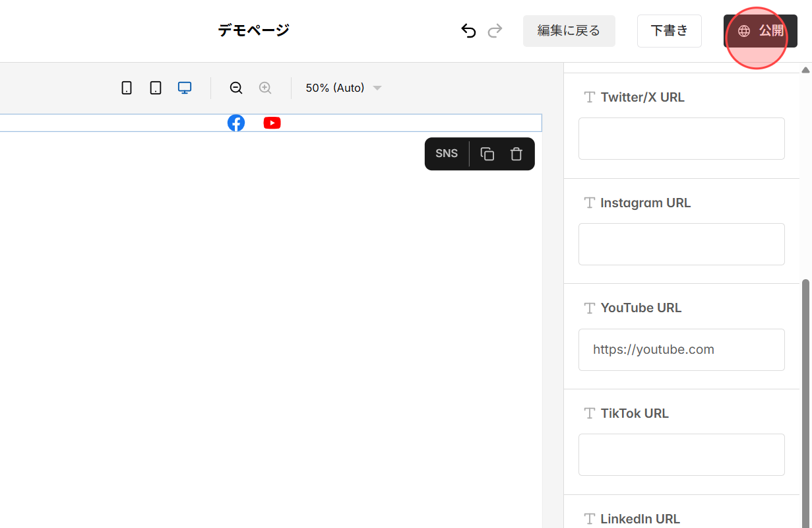Click the Instagram URL input field
The width and height of the screenshot is (812, 528).
click(681, 244)
